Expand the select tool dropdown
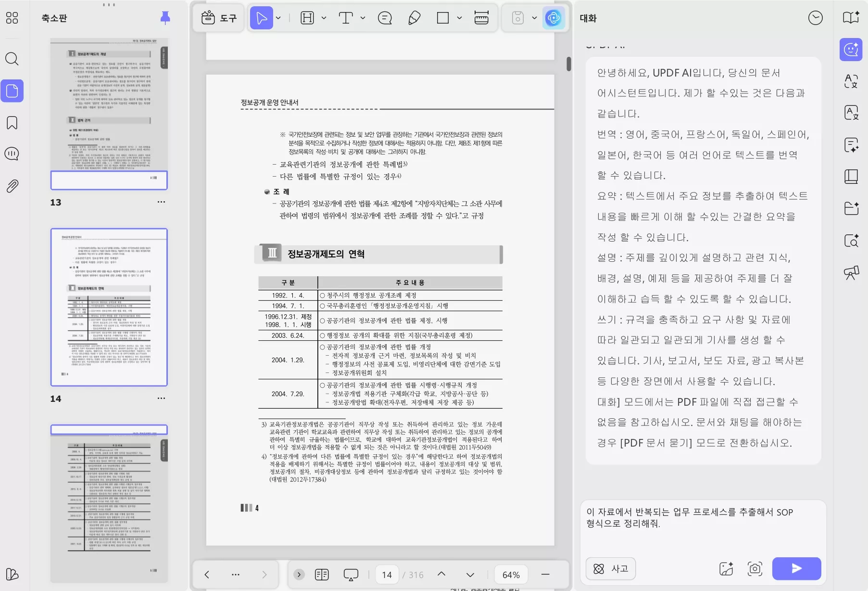This screenshot has height=591, width=868. [277, 18]
